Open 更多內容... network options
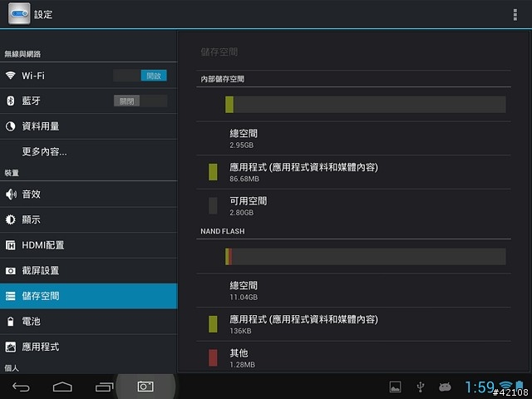The width and height of the screenshot is (532, 399). click(x=44, y=151)
